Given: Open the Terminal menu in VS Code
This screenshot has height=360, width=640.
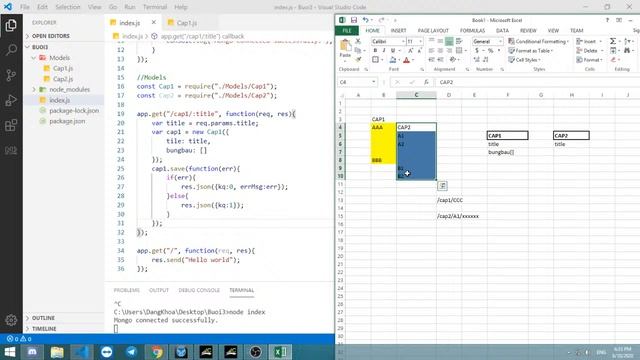Looking at the screenshot, I should [x=155, y=7].
